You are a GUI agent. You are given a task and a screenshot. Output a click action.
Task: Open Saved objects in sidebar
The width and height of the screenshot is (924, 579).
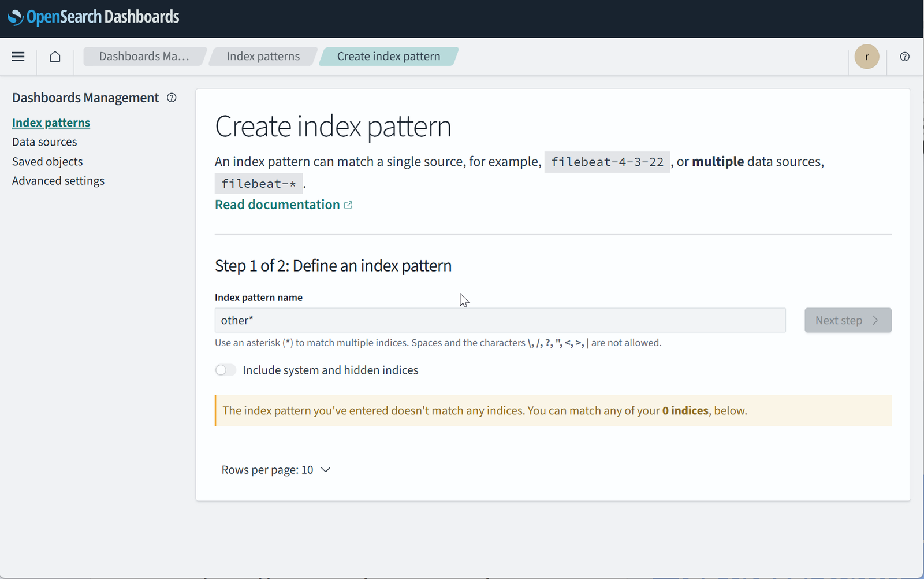47,162
